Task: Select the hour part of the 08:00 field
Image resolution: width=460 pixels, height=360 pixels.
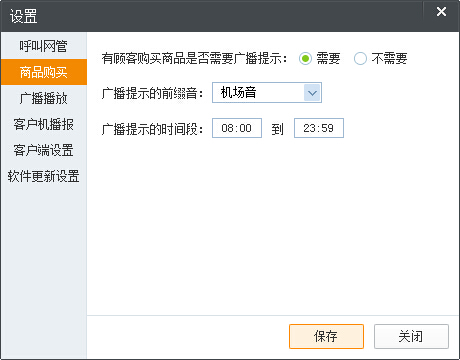Action: pyautogui.click(x=227, y=128)
